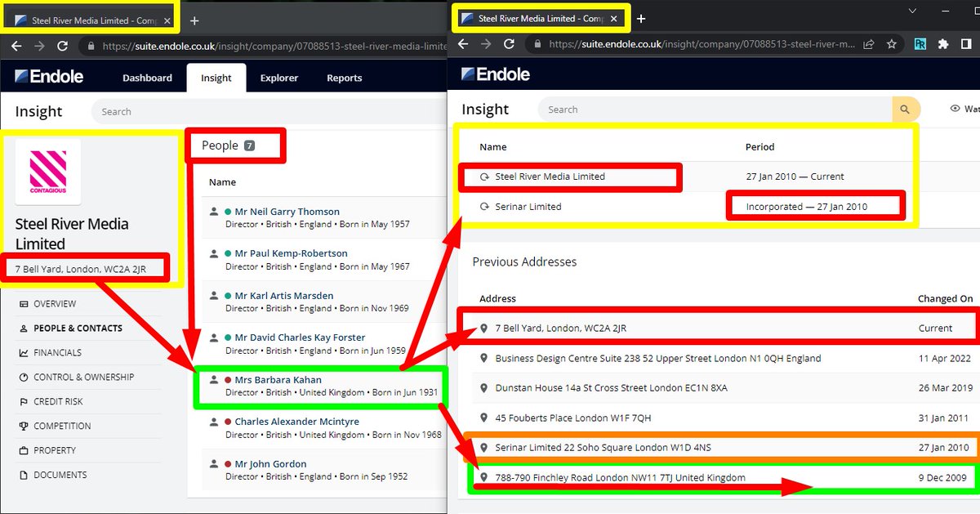
Task: Open People & Contacts sidebar item
Action: 78,329
